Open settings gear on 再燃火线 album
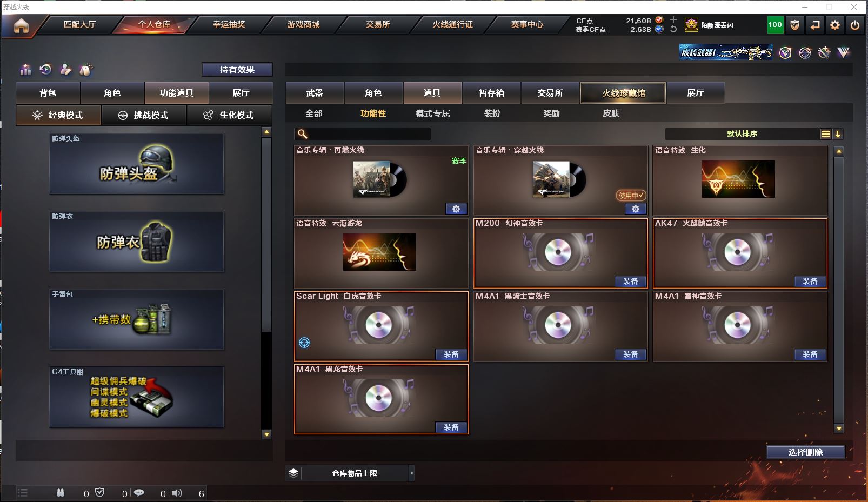 (456, 209)
